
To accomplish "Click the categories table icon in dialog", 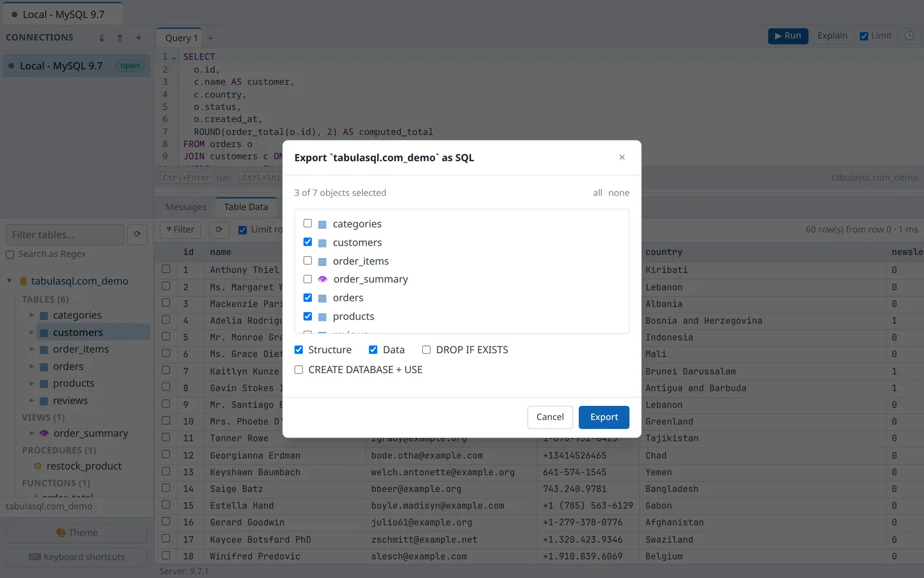I will [322, 224].
